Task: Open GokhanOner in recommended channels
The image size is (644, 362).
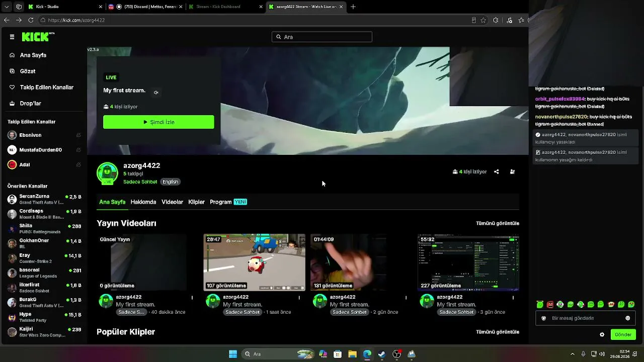Action: pyautogui.click(x=44, y=243)
